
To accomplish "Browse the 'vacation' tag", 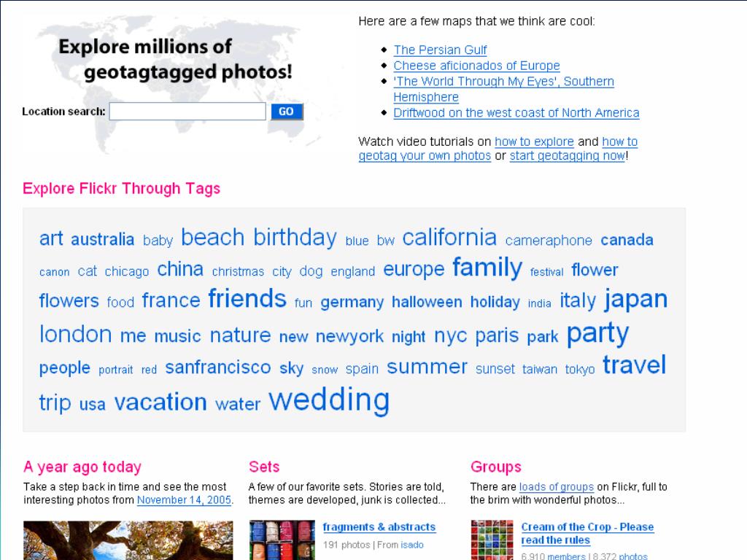I will click(160, 402).
